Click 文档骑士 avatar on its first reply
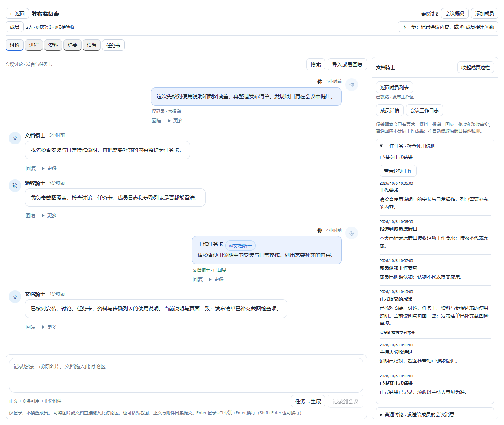The height and width of the screenshot is (425, 504). (15, 139)
